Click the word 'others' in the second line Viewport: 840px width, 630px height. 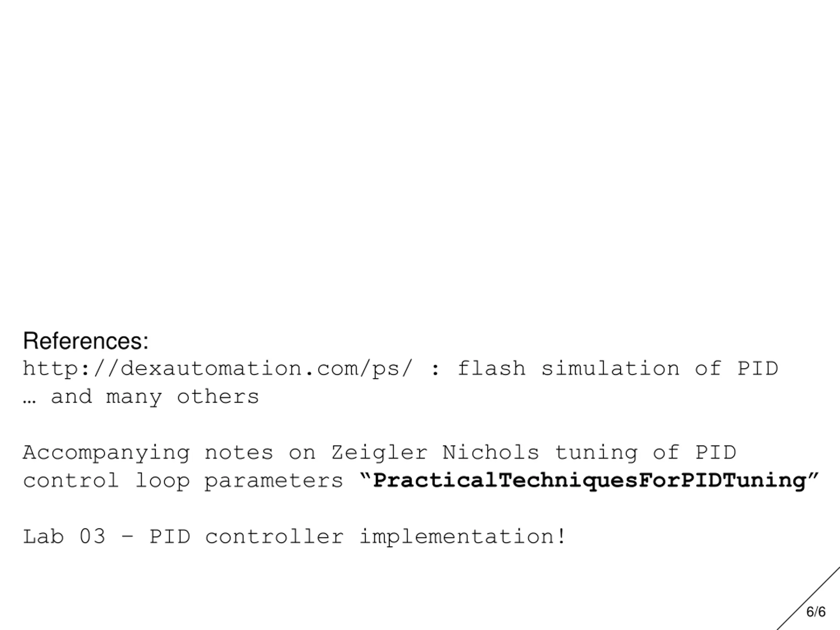[218, 397]
